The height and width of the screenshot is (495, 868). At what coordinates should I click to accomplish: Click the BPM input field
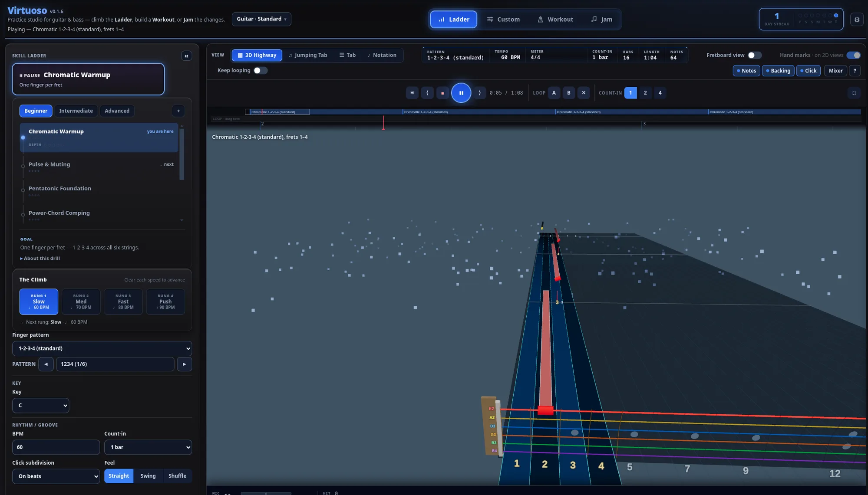(56, 447)
